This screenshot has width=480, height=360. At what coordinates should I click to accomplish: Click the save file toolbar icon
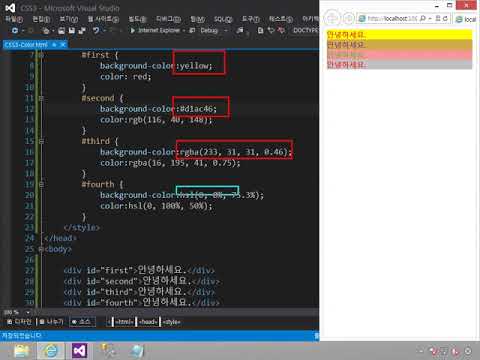(72, 30)
